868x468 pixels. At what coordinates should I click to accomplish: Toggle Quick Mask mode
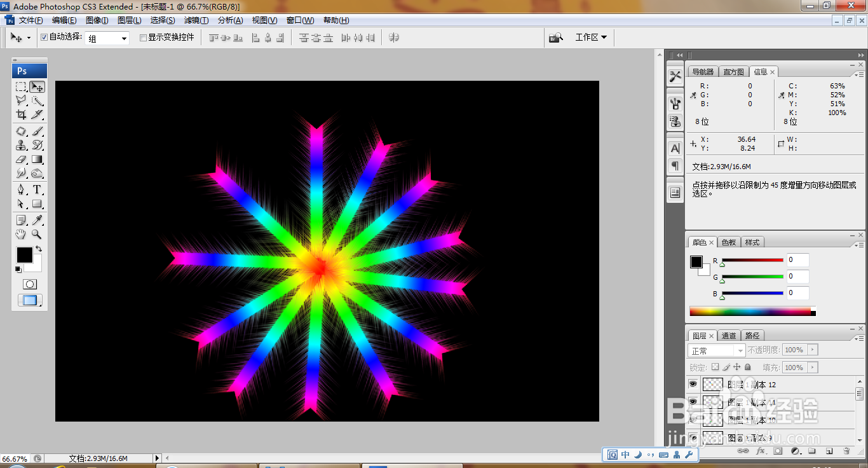click(30, 284)
